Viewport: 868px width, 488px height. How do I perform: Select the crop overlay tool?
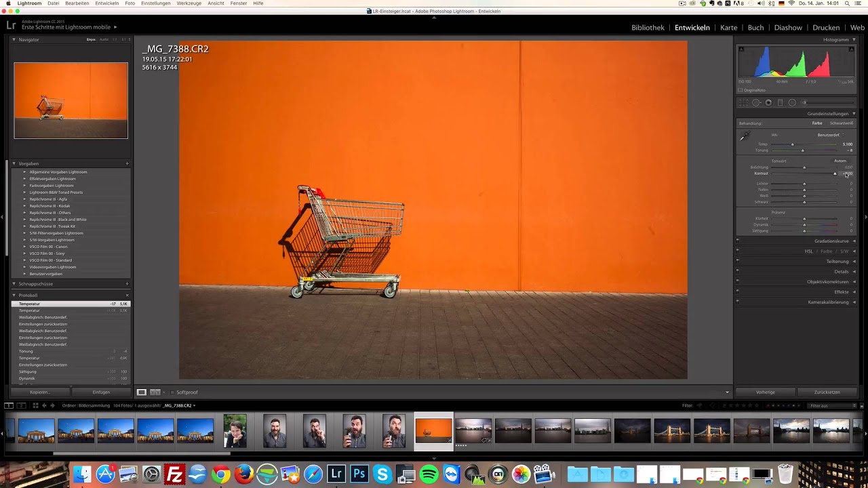click(x=744, y=103)
